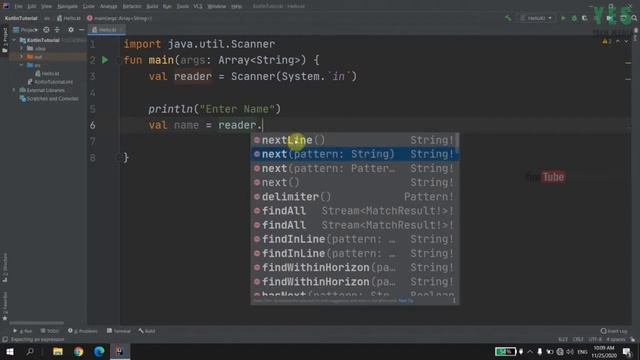Click KotlinTutorial breadcrumb in navigation bar

point(21,18)
